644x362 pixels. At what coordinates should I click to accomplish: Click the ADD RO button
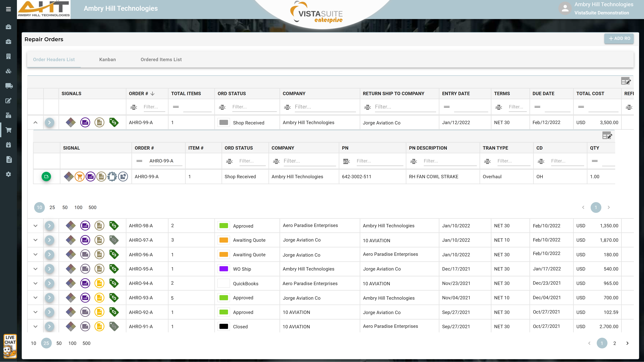619,39
